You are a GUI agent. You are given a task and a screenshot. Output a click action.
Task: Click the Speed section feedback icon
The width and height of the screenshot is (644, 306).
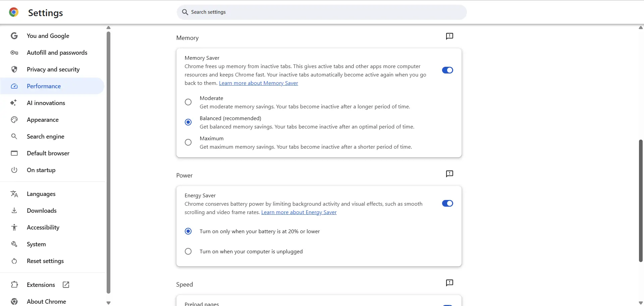pyautogui.click(x=449, y=283)
